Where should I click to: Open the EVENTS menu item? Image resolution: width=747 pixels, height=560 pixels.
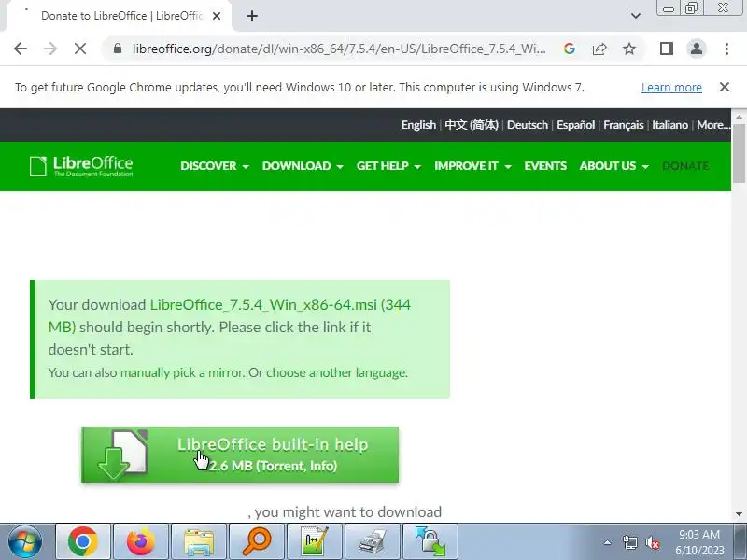(x=545, y=166)
